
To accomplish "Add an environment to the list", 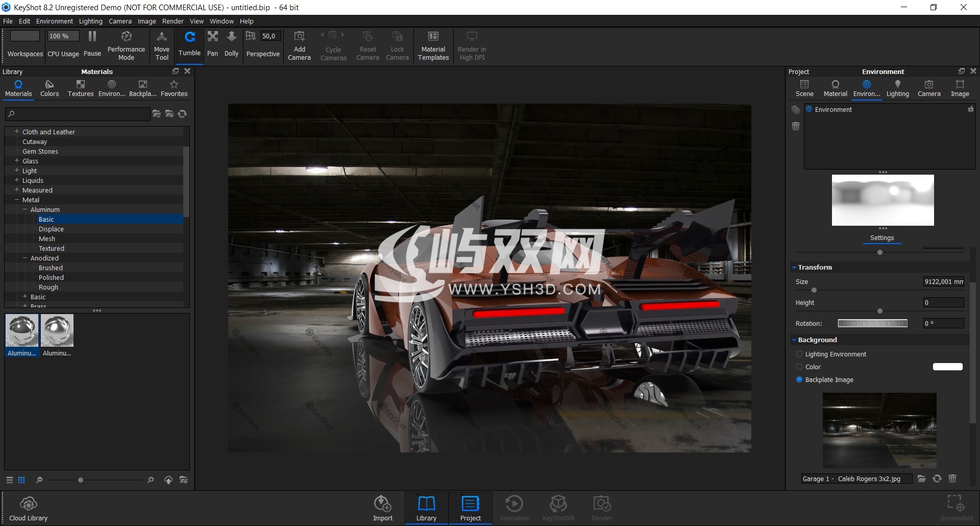I will [796, 110].
